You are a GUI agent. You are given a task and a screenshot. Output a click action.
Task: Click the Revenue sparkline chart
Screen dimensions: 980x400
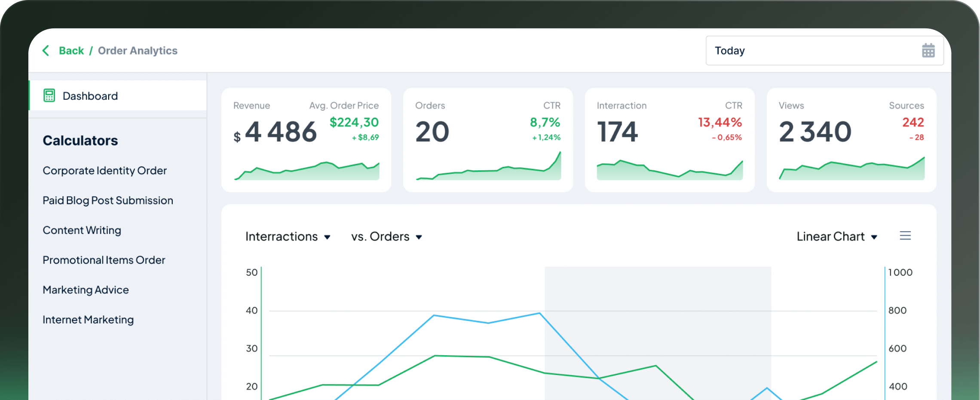pyautogui.click(x=306, y=170)
